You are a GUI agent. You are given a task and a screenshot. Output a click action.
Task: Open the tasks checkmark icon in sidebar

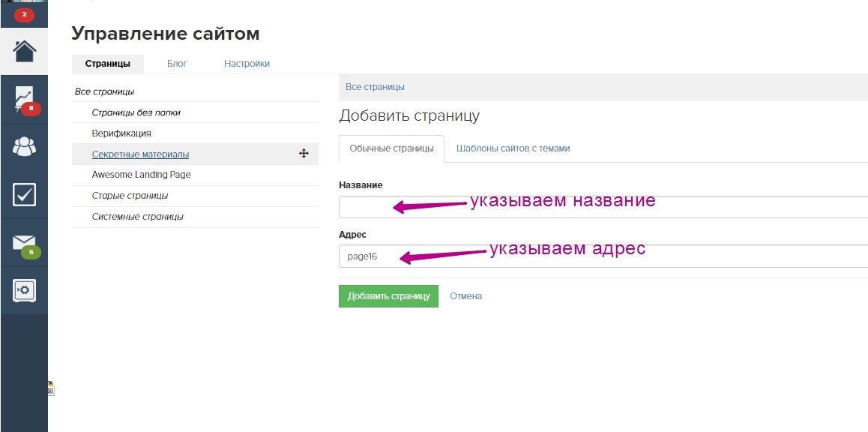pyautogui.click(x=24, y=195)
